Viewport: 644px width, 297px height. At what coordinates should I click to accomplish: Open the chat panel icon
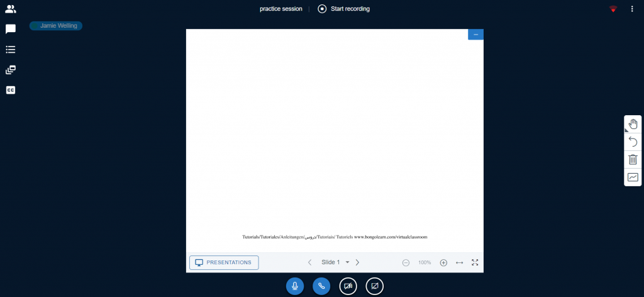click(x=10, y=29)
